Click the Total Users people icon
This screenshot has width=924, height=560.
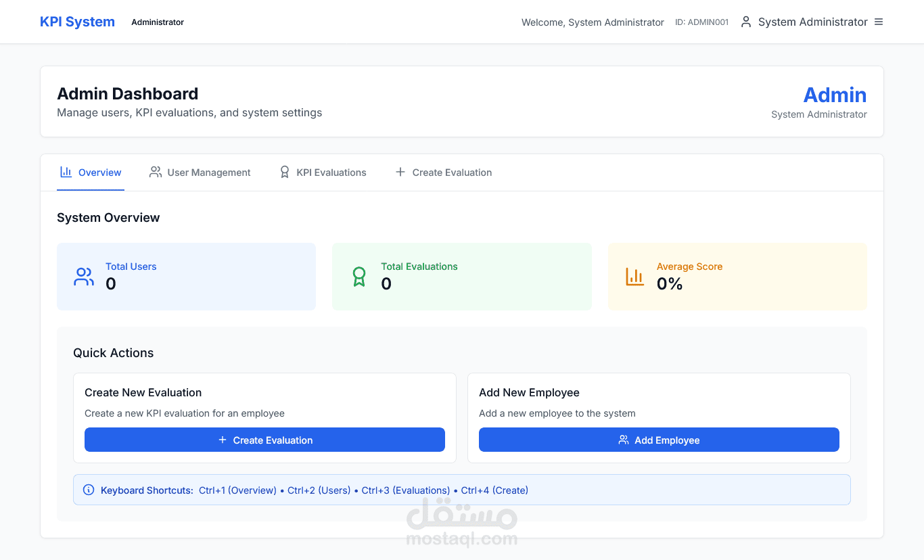tap(84, 277)
